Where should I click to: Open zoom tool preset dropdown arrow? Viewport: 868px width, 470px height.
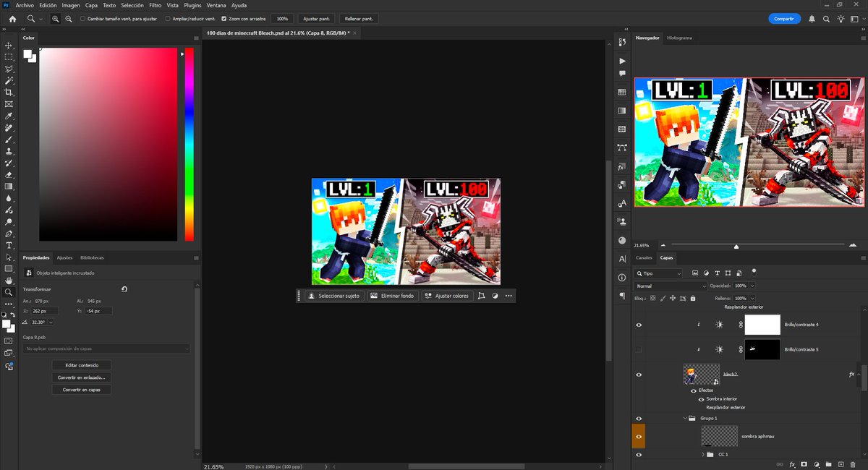(40, 19)
